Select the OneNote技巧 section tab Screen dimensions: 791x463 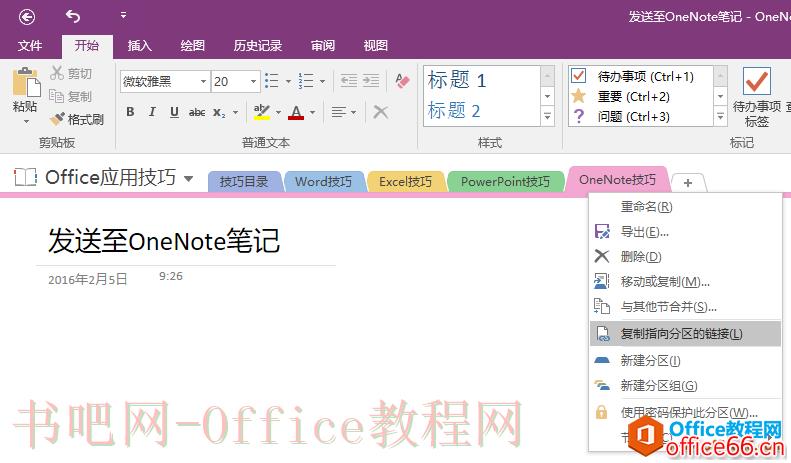[617, 180]
